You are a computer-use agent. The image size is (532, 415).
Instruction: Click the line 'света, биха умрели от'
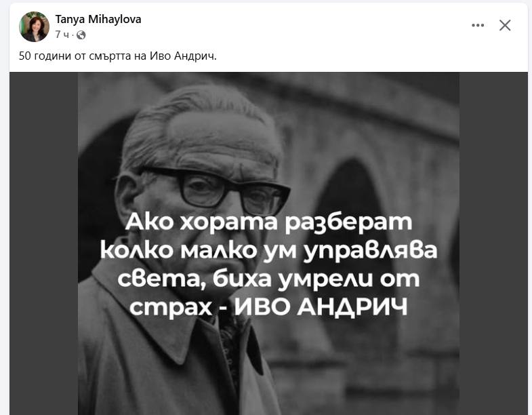click(x=268, y=279)
